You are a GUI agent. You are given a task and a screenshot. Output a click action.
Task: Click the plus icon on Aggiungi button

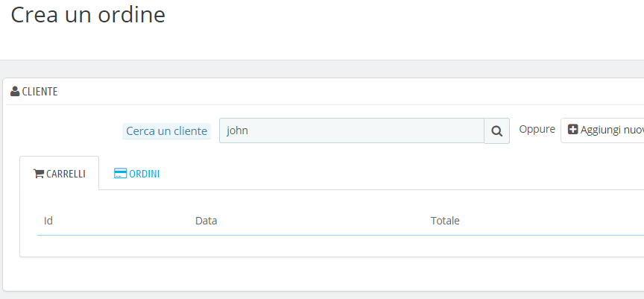tap(573, 130)
